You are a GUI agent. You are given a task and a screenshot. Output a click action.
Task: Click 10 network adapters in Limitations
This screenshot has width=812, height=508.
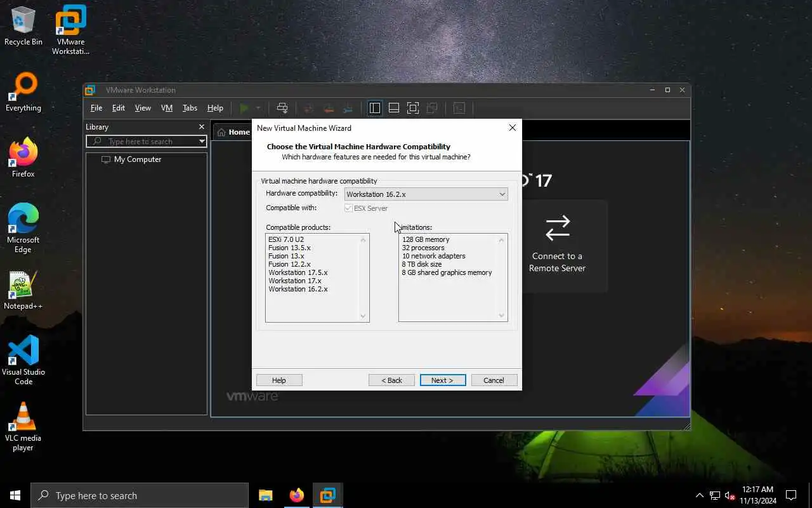(x=433, y=256)
